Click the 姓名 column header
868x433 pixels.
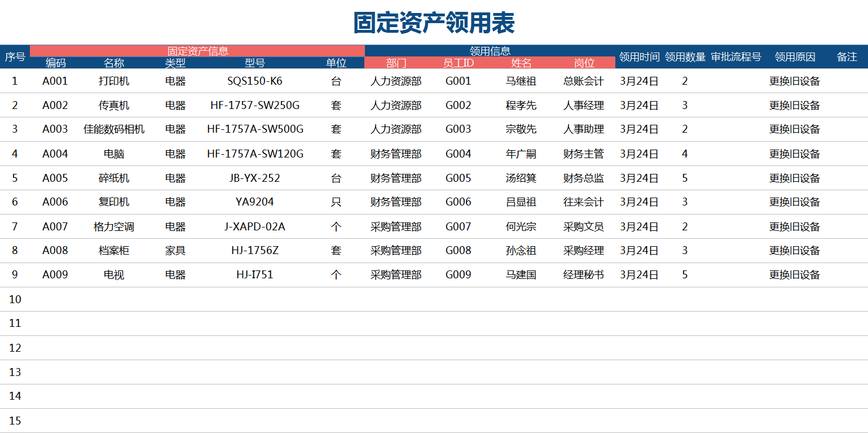(521, 63)
